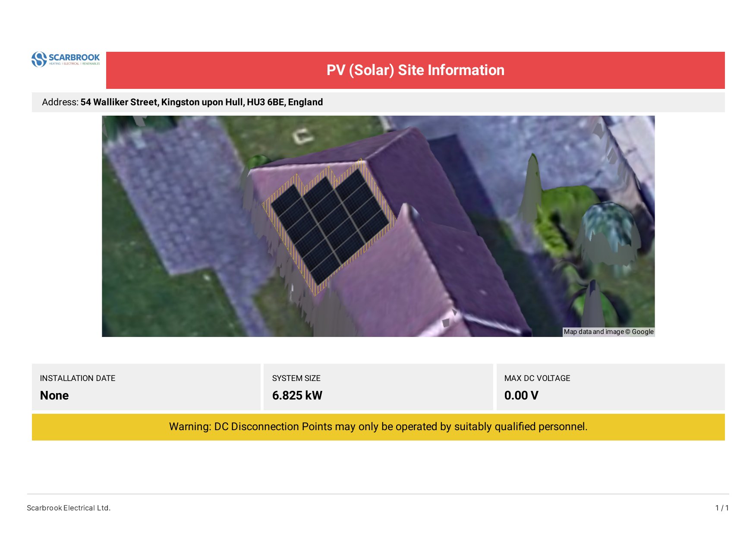Click the INSTALLATION DATE label
The width and height of the screenshot is (756, 535).
[78, 378]
